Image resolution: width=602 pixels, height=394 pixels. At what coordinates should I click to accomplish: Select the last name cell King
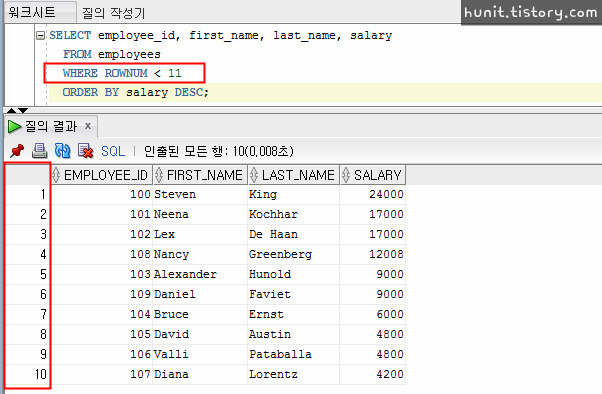point(294,194)
